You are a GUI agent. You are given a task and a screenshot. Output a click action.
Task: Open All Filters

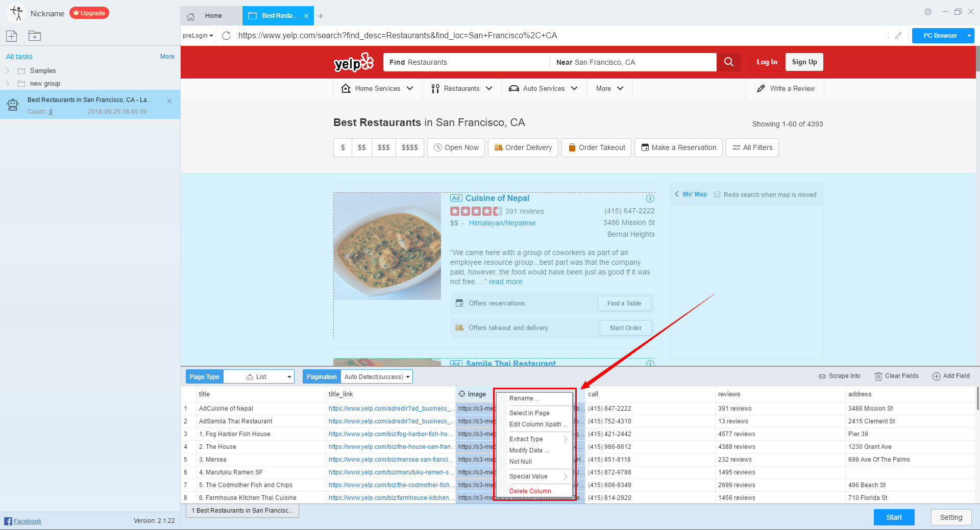coord(752,147)
